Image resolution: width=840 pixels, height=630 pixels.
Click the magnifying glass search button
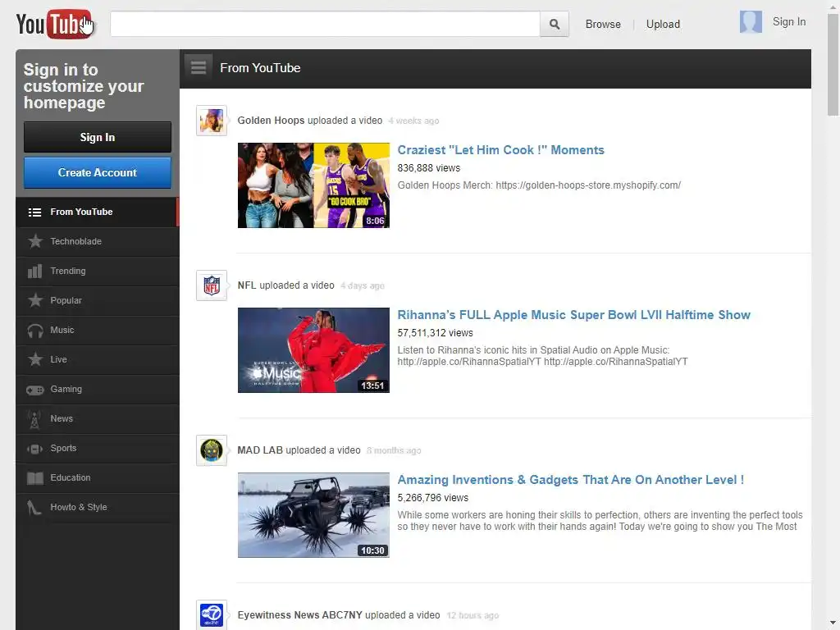click(555, 24)
